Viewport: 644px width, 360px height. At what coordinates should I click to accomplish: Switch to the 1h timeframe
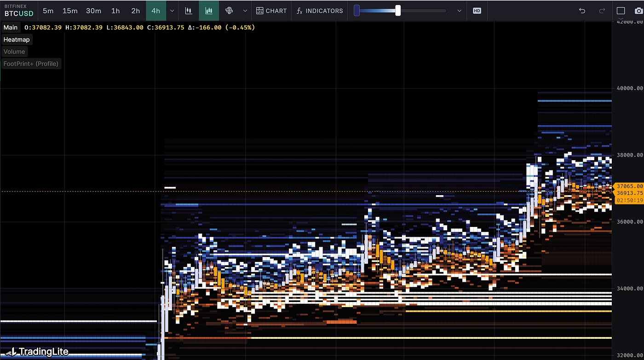(115, 11)
